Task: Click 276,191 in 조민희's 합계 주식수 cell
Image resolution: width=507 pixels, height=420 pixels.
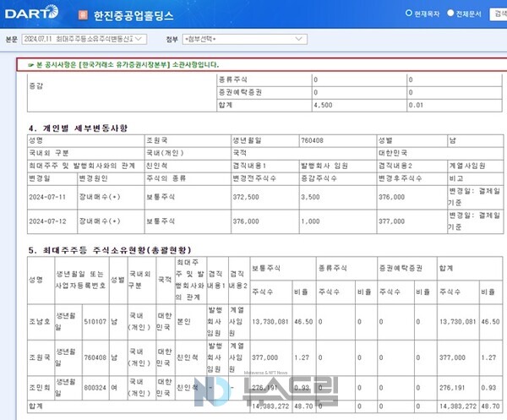Action: [x=452, y=388]
